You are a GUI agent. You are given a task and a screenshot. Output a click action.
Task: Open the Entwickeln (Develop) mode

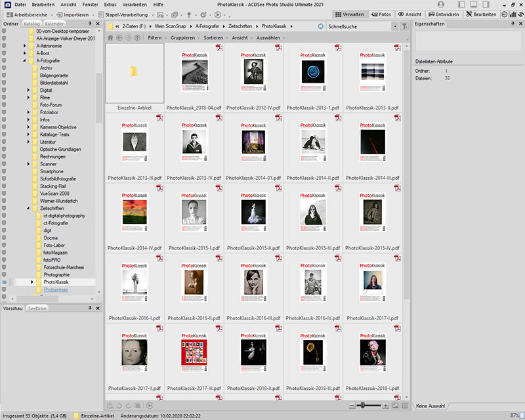[x=444, y=14]
